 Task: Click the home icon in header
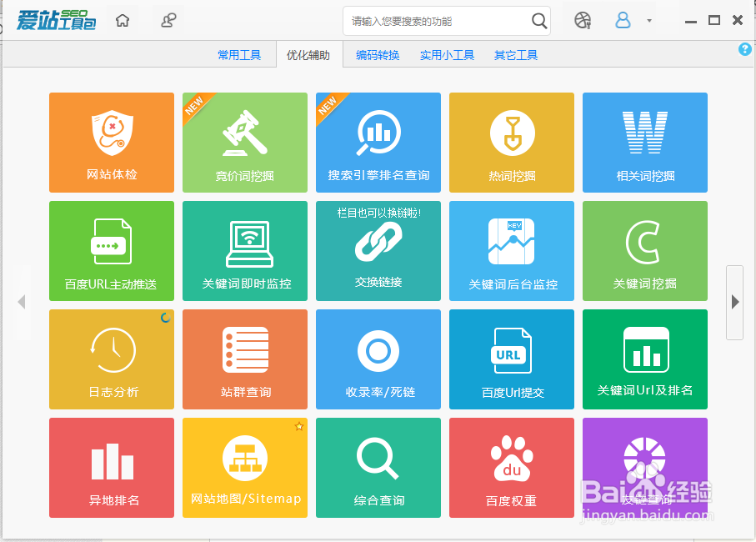pos(123,20)
